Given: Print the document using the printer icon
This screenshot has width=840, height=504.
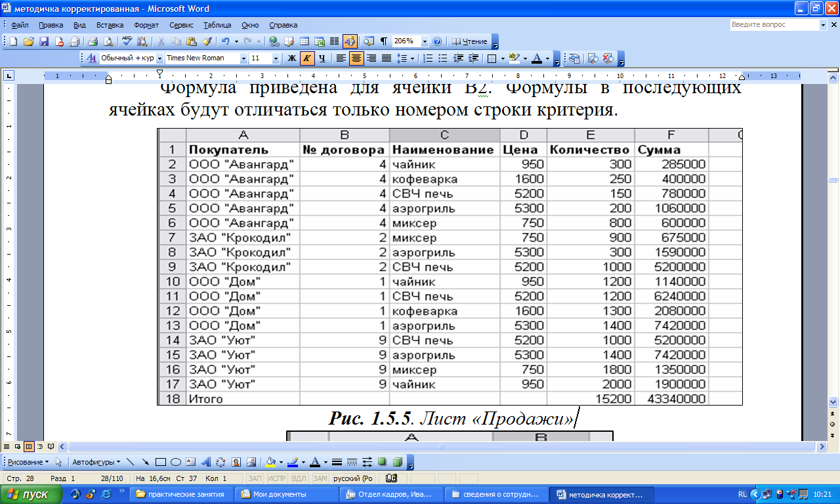Looking at the screenshot, I should tap(93, 41).
